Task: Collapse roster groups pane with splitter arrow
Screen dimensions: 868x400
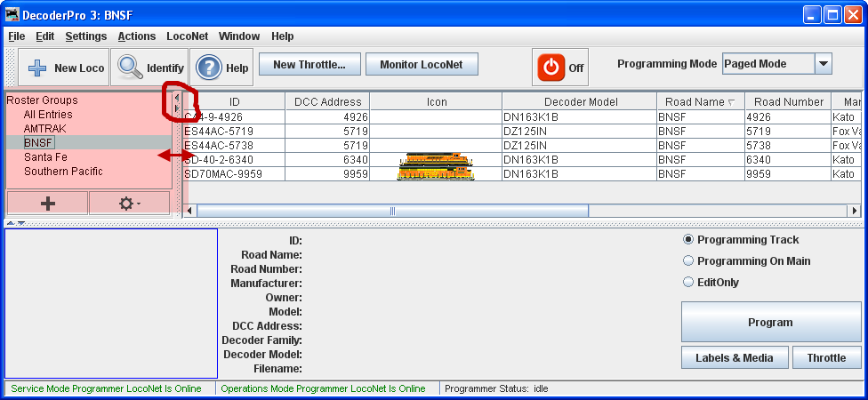Action: [176, 97]
